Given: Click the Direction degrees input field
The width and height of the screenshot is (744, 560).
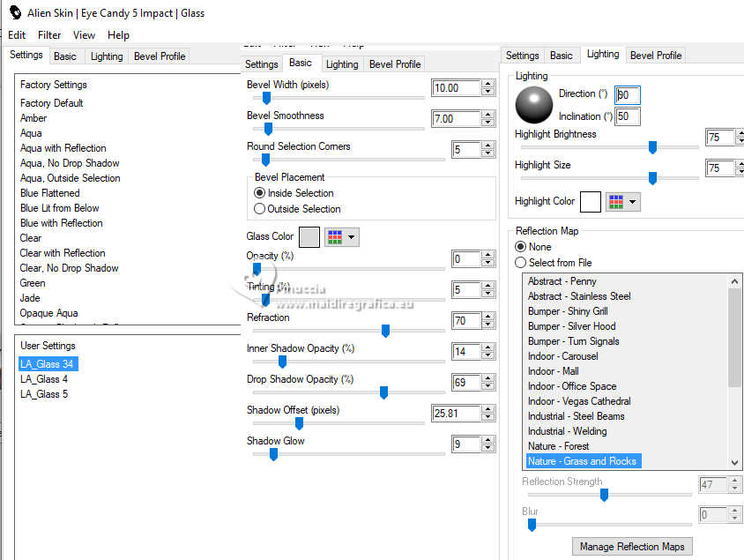Looking at the screenshot, I should pos(628,95).
